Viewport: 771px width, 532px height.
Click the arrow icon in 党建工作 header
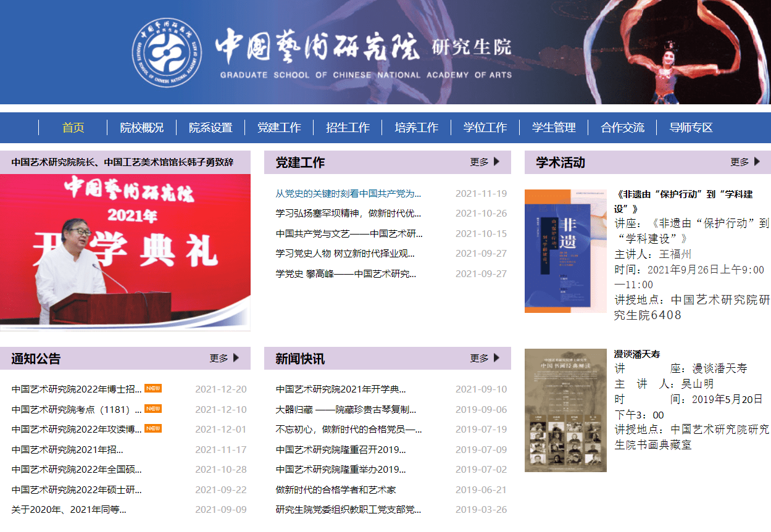click(x=497, y=162)
